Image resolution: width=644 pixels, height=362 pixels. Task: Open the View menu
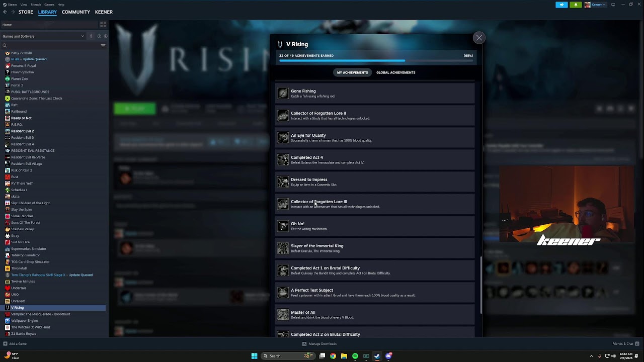click(24, 5)
